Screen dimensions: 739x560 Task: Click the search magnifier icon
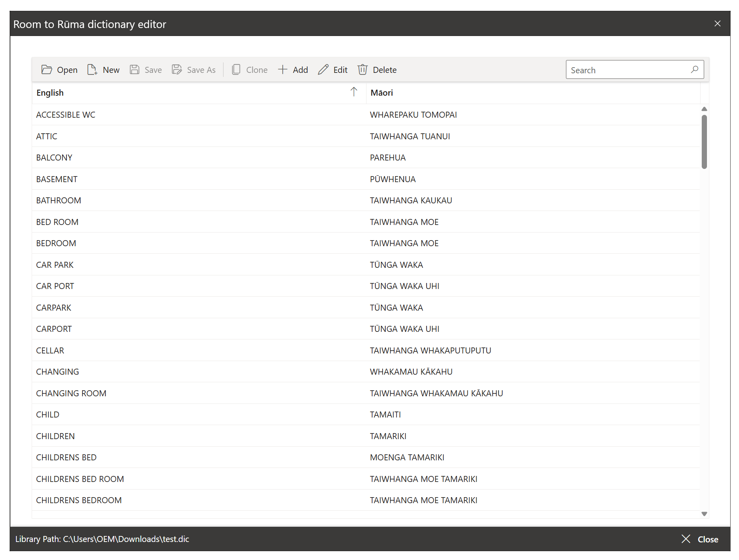point(695,69)
